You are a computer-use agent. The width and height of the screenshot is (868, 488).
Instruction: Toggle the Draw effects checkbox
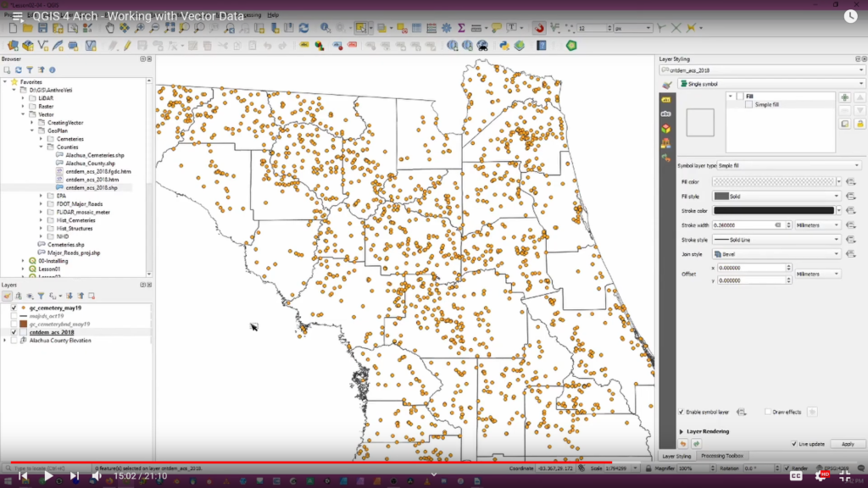tap(768, 413)
